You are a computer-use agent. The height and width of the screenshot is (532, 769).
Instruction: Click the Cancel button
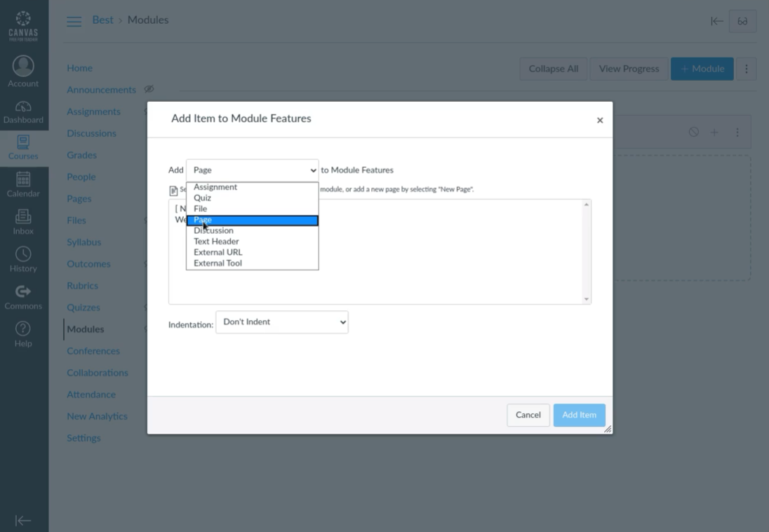tap(528, 415)
